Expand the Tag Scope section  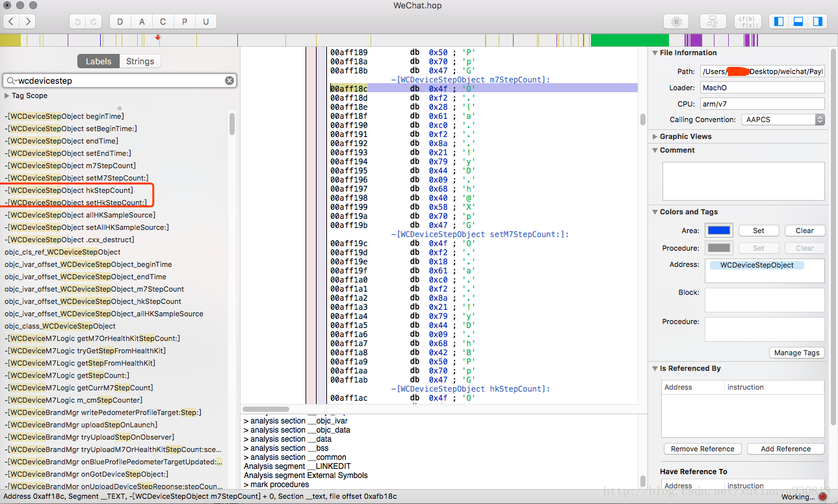coord(7,95)
